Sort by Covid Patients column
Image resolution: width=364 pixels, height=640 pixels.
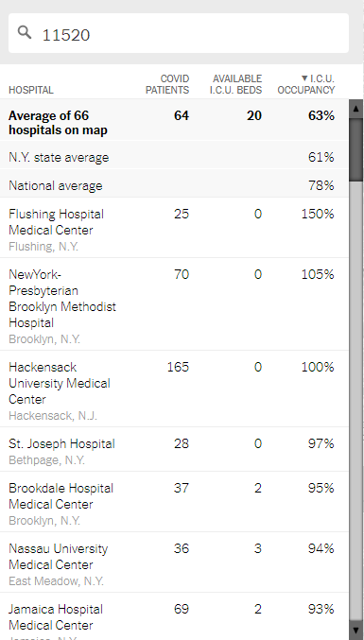coord(167,84)
